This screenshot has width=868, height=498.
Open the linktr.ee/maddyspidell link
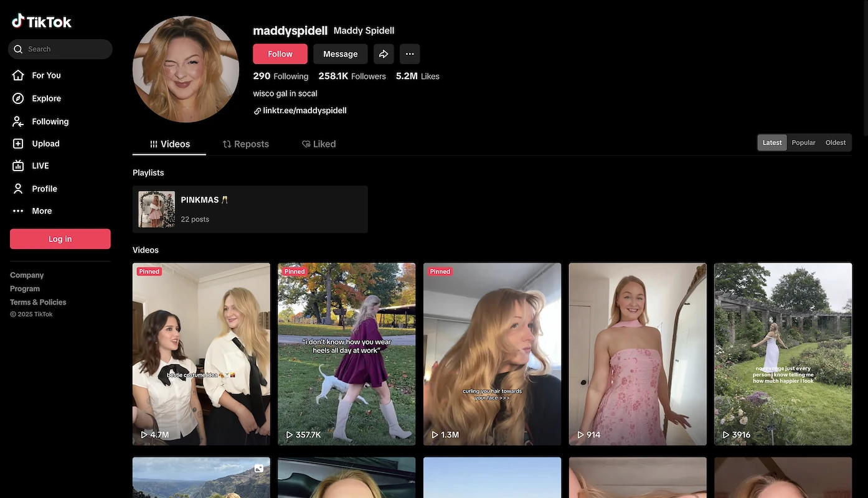point(304,111)
